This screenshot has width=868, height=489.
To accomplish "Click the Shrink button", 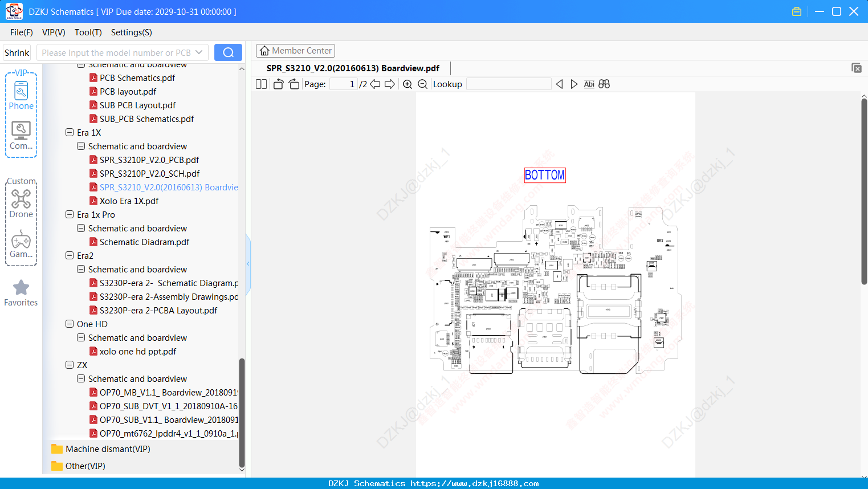I will click(17, 52).
